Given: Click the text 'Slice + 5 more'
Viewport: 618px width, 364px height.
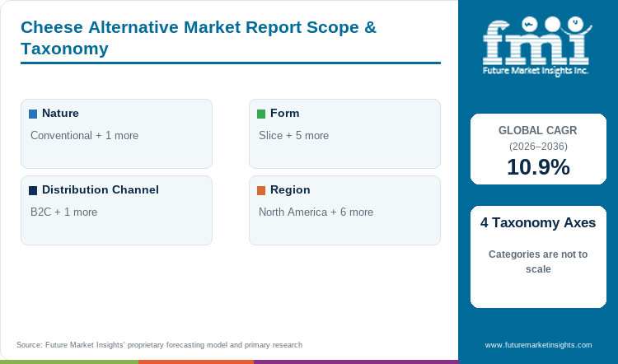Looking at the screenshot, I should click(293, 136).
